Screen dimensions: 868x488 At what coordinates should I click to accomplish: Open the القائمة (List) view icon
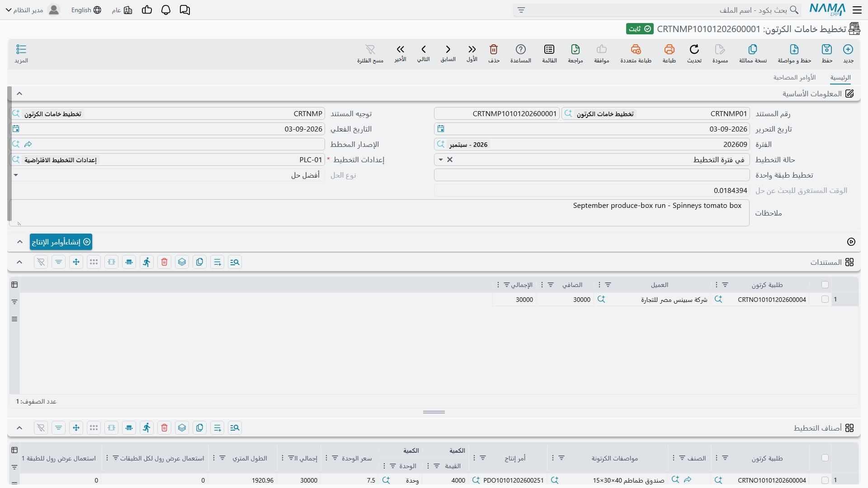549,49
